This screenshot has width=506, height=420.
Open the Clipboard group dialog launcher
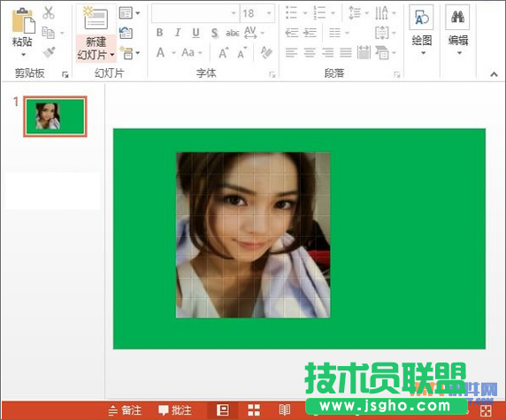pos(65,75)
